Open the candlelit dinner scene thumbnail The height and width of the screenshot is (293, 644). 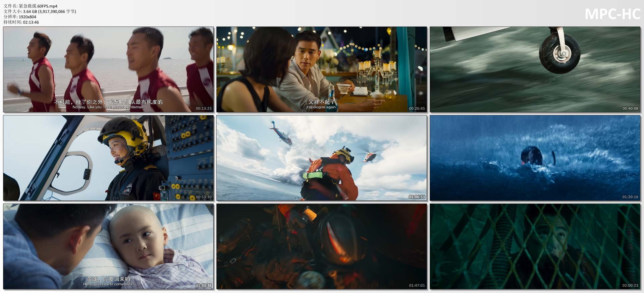coord(321,69)
